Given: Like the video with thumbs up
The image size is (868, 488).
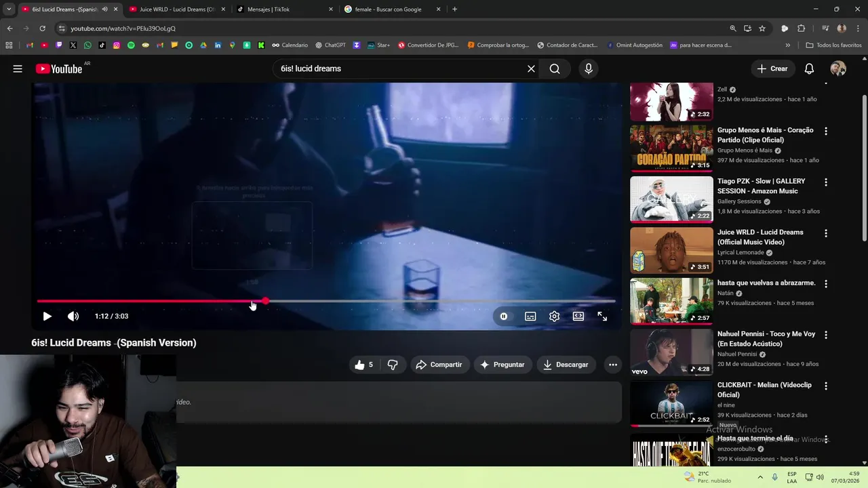Looking at the screenshot, I should [x=363, y=365].
